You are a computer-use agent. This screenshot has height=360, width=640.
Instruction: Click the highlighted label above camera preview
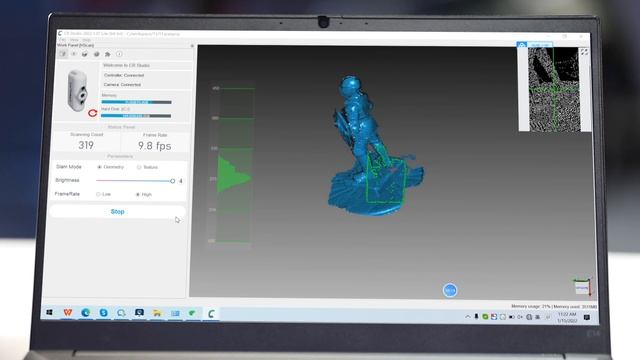[540, 44]
